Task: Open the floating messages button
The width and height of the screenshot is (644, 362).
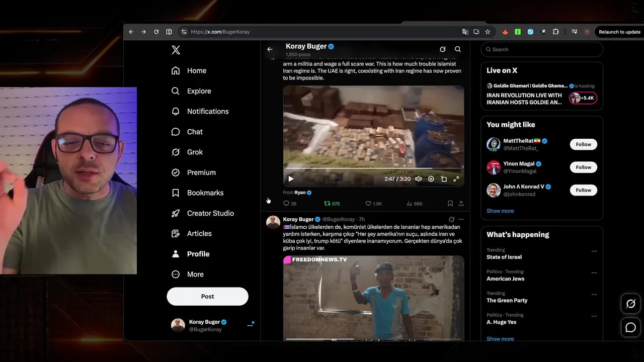Action: coord(630,328)
